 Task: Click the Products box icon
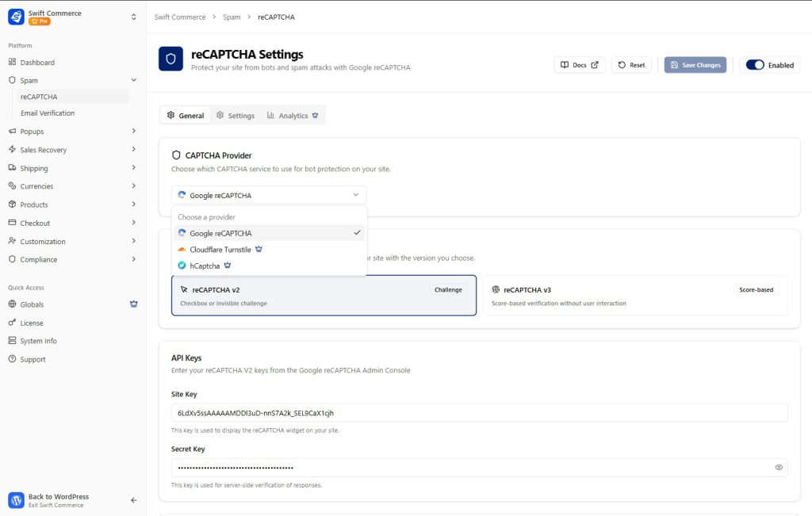click(x=12, y=204)
